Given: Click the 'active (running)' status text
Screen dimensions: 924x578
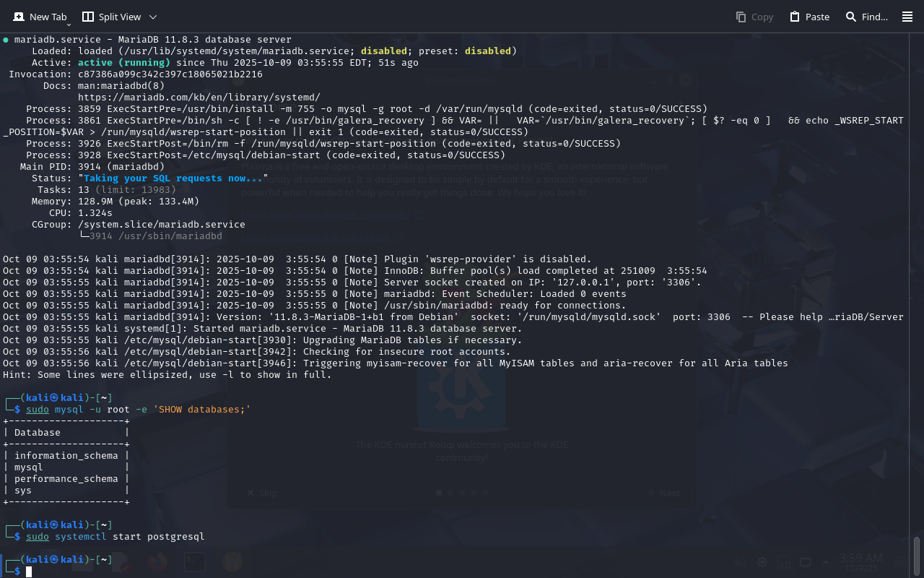Looking at the screenshot, I should pyautogui.click(x=123, y=63).
